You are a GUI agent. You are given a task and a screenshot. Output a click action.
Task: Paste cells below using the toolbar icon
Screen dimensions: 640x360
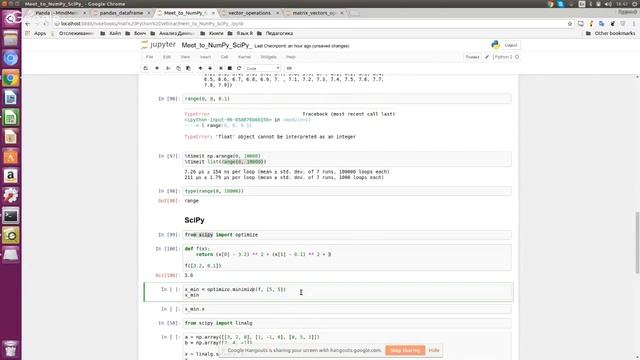(188, 68)
